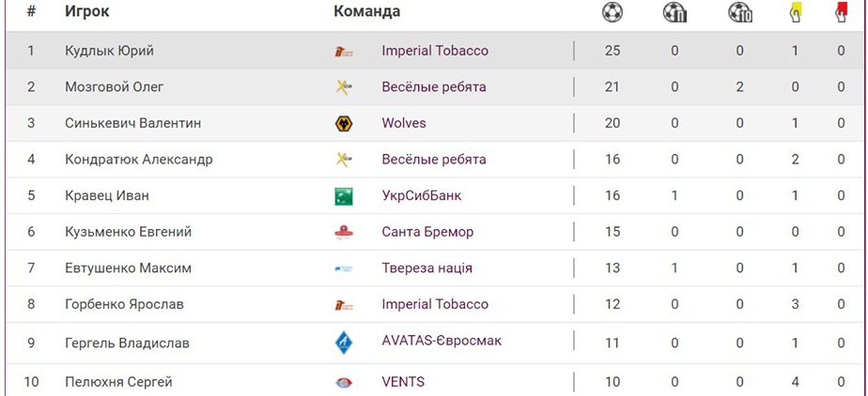Click the goals soccer ball column icon
This screenshot has width=868, height=396.
coord(612,12)
